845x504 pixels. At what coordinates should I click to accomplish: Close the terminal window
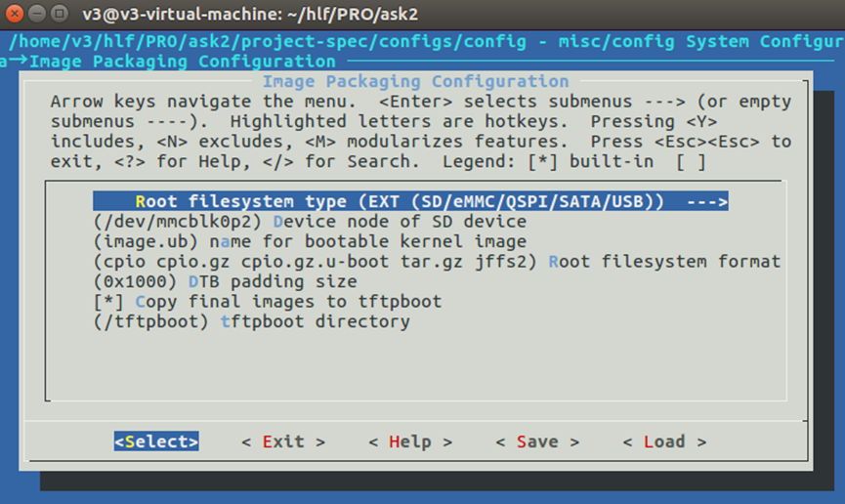(15, 14)
